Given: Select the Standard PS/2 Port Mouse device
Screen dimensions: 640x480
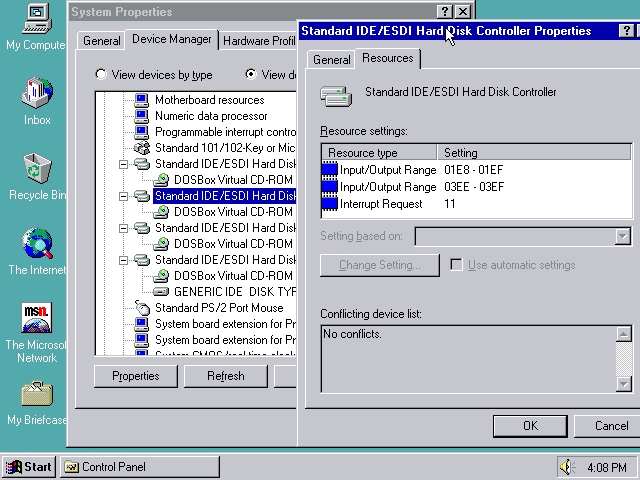Looking at the screenshot, I should [x=218, y=308].
